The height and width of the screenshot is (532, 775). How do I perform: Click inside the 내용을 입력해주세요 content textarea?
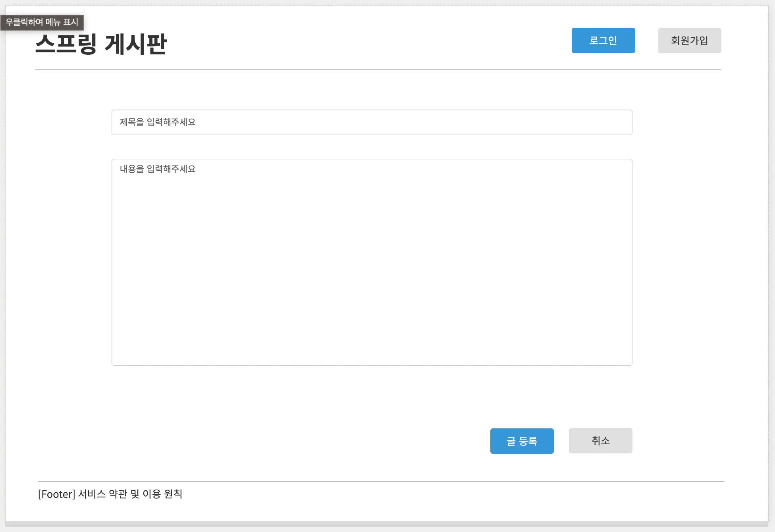372,262
